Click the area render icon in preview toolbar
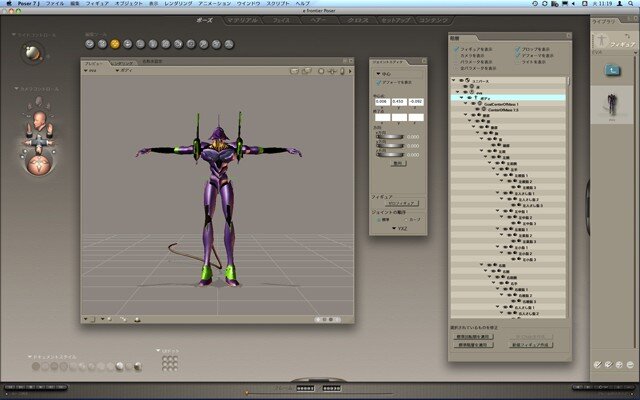The image size is (640, 400). (x=307, y=71)
